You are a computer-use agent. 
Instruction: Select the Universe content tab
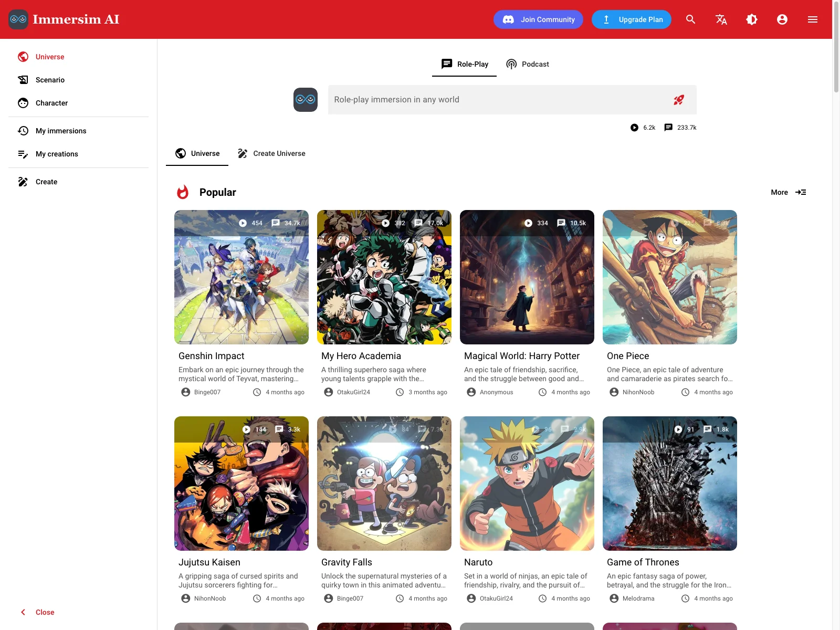[x=197, y=153]
